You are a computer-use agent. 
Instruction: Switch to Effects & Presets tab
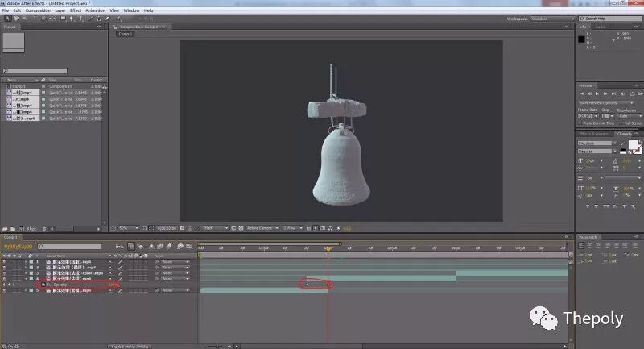coord(593,134)
